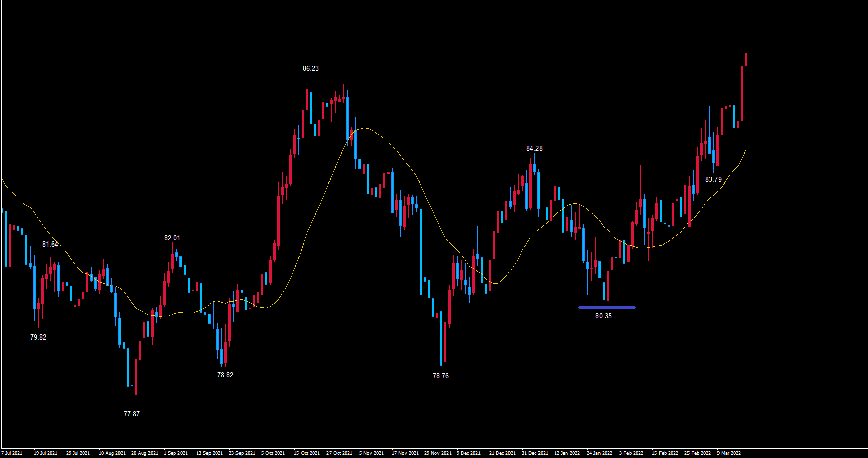Select the 1 Sep 2021 date marker
This screenshot has height=458, width=868.
point(175,453)
